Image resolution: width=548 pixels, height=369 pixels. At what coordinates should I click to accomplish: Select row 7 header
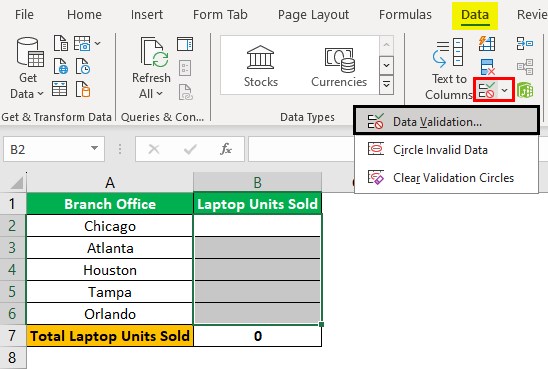13,335
